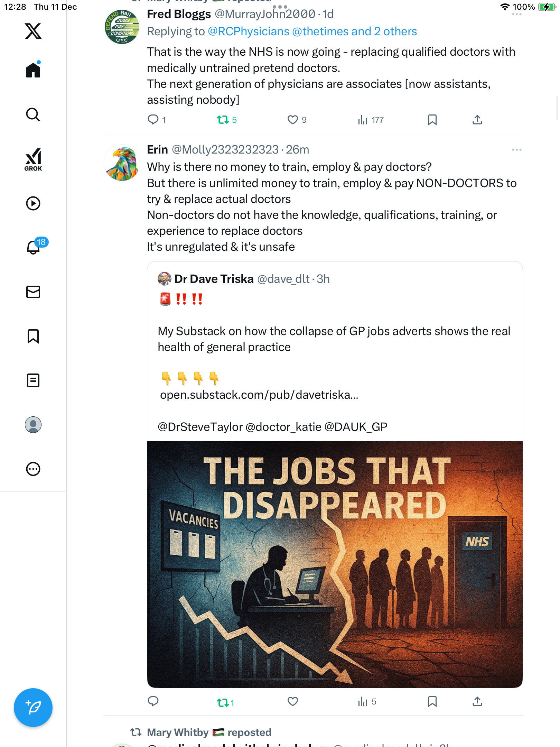Go to Home feed
The height and width of the screenshot is (747, 560).
33,70
